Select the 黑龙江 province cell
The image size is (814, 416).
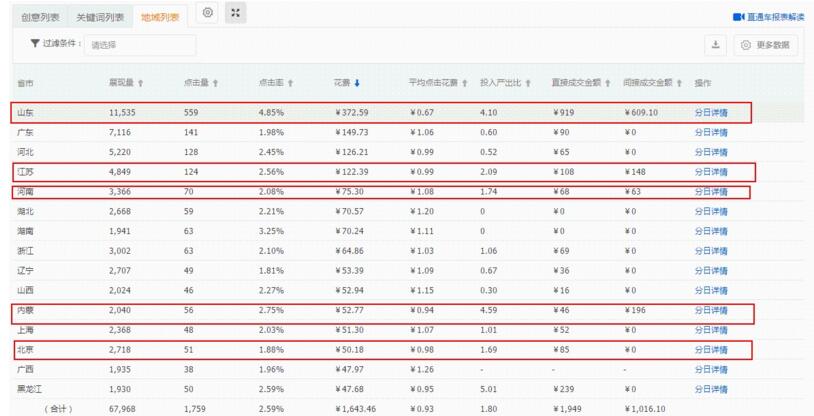tap(30, 389)
